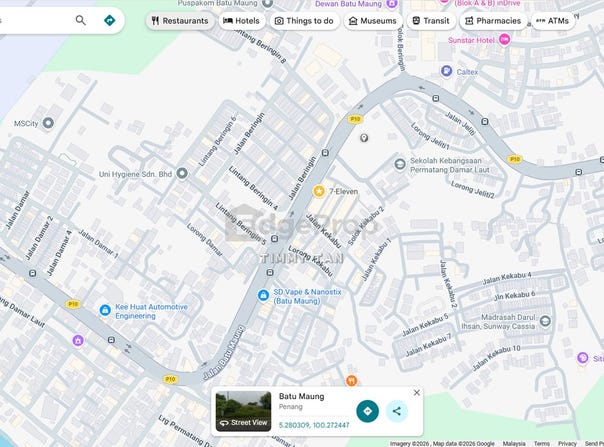Select the MSCity place marker
604x447 pixels.
tap(48, 123)
